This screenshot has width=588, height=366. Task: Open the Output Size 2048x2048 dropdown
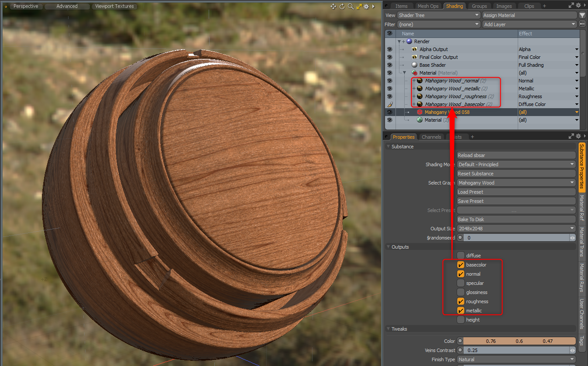pyautogui.click(x=516, y=229)
